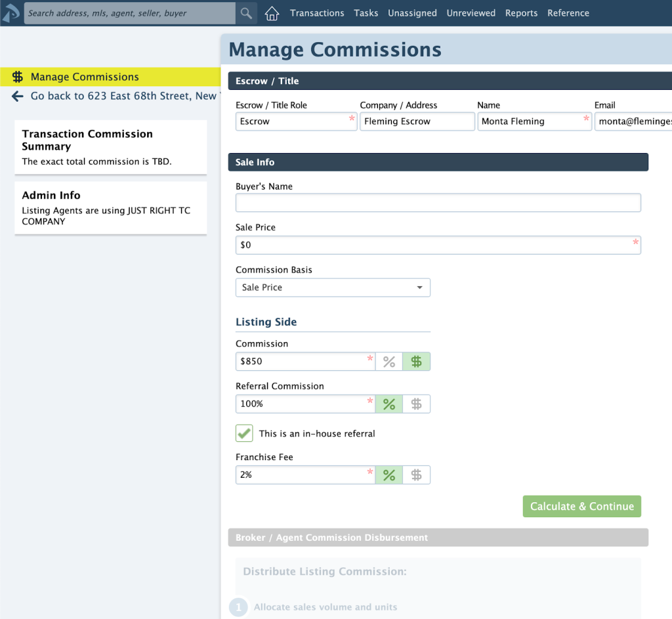Viewport: 672px width, 619px height.
Task: Open the Transactions menu
Action: (x=317, y=13)
